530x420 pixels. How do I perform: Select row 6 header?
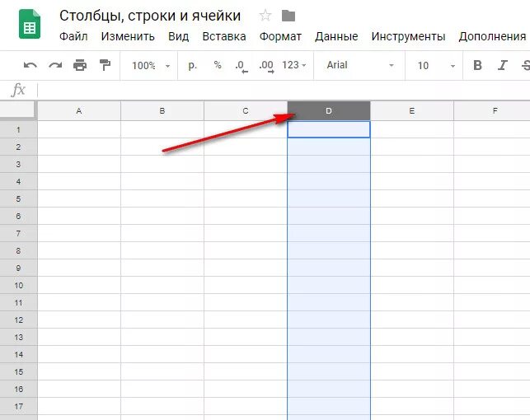(18, 216)
